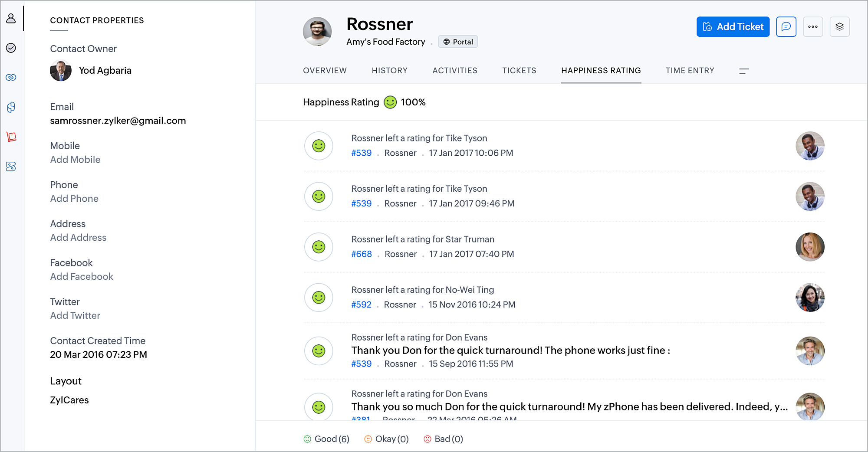Click the Amy's Food Factory account name
The width and height of the screenshot is (868, 452).
(x=386, y=42)
